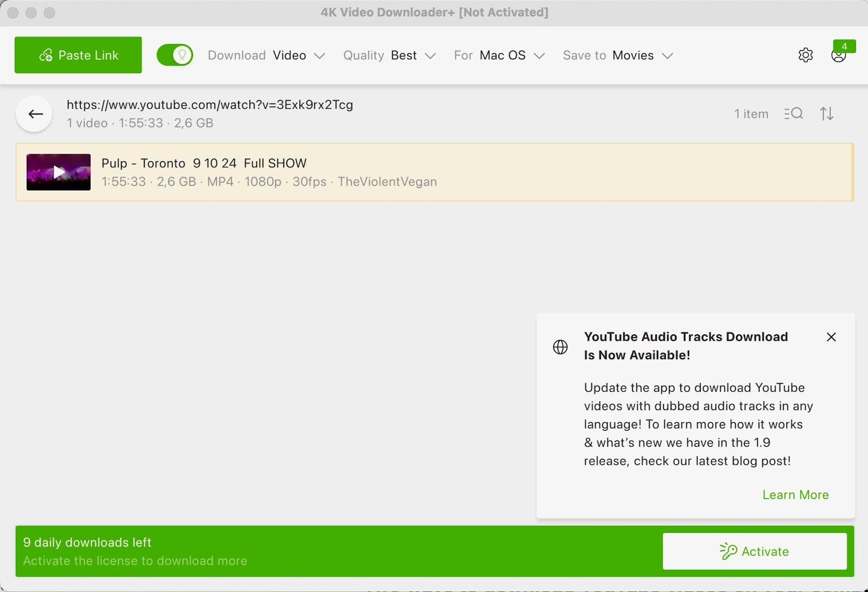This screenshot has height=592, width=868.
Task: Click the green notification badge showing 4
Action: tap(844, 46)
